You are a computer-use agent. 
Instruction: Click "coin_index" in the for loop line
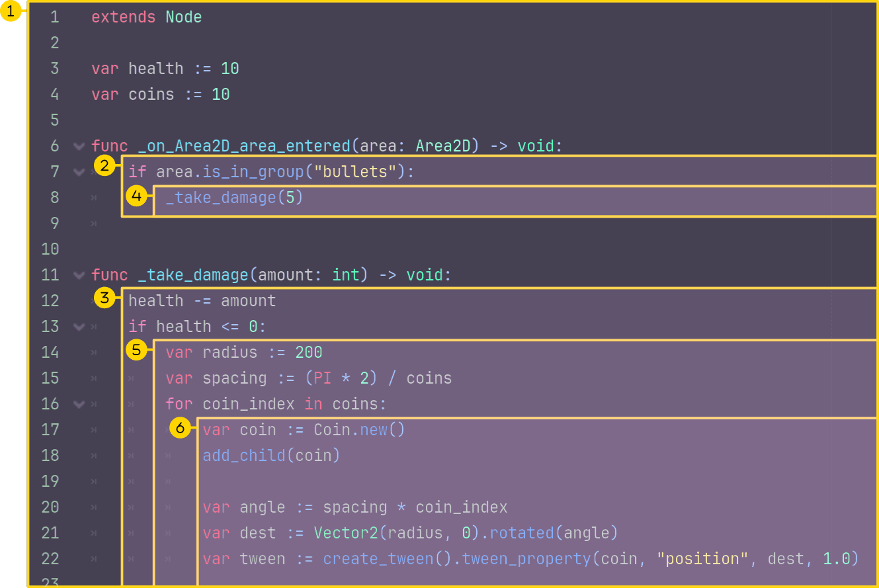pos(249,403)
